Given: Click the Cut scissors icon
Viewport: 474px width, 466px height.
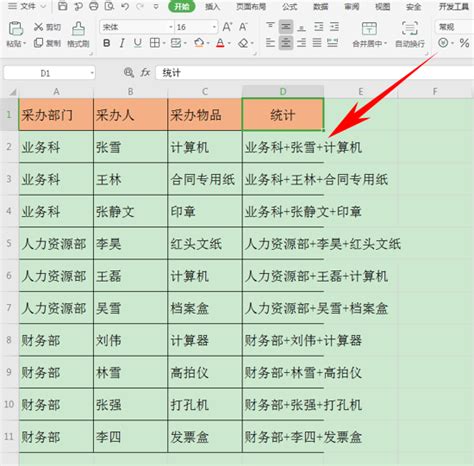Looking at the screenshot, I should click(39, 27).
